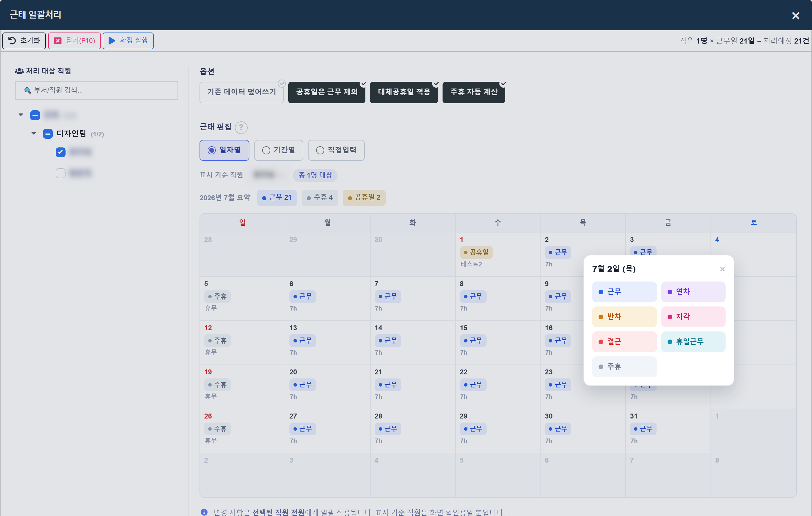Viewport: 812px width, 516px height.
Task: Click the 근무 tag on July 29
Action: click(x=472, y=429)
